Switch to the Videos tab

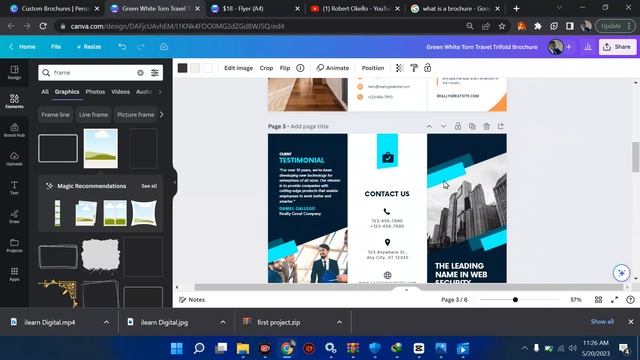click(x=120, y=92)
